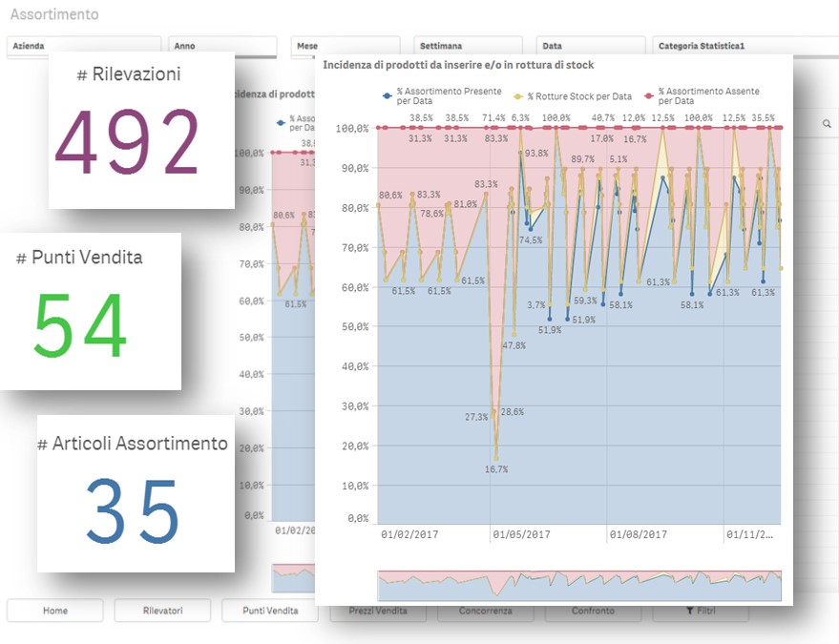Click the 3,7% data label
This screenshot has width=839, height=644.
coord(536,305)
